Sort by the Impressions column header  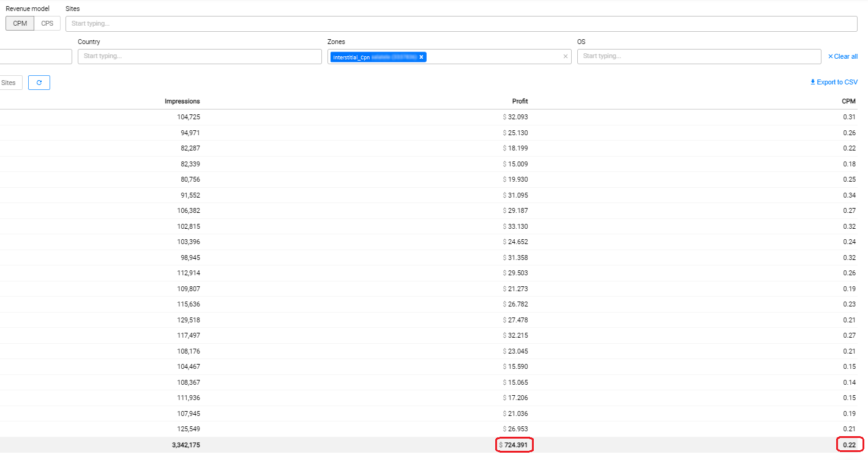click(x=182, y=102)
